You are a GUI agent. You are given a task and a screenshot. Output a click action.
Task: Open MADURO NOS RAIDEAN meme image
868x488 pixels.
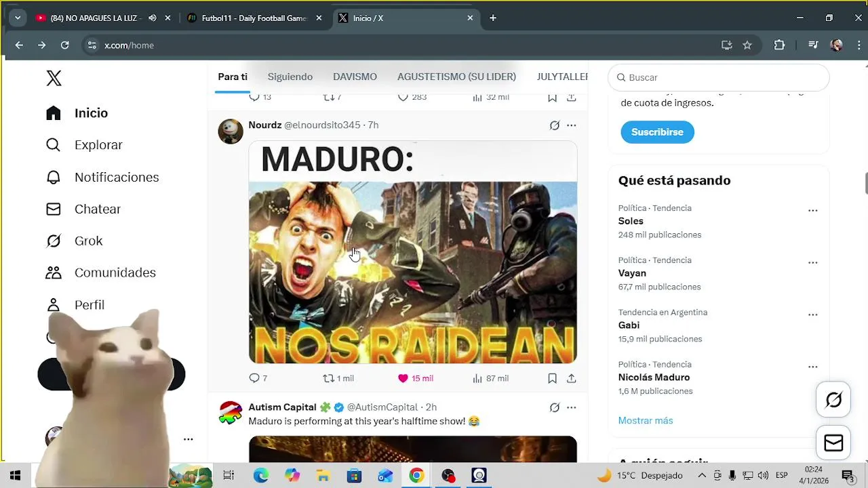[x=413, y=252]
